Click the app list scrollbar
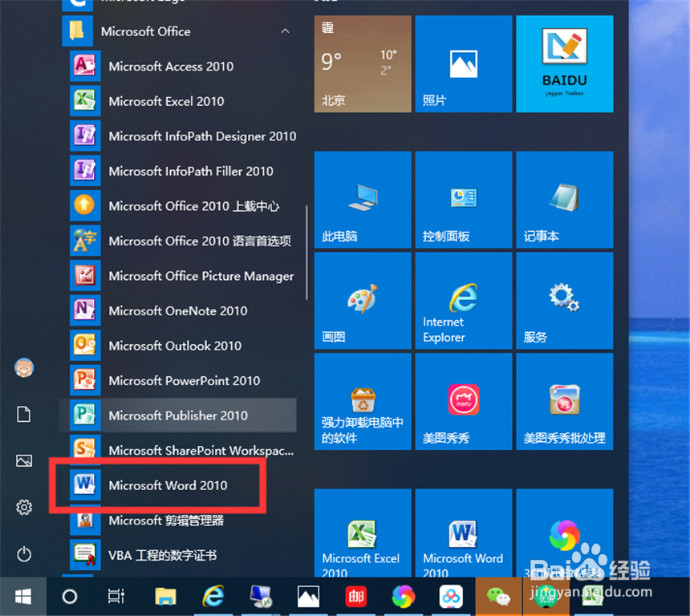This screenshot has width=690, height=616. (306, 253)
